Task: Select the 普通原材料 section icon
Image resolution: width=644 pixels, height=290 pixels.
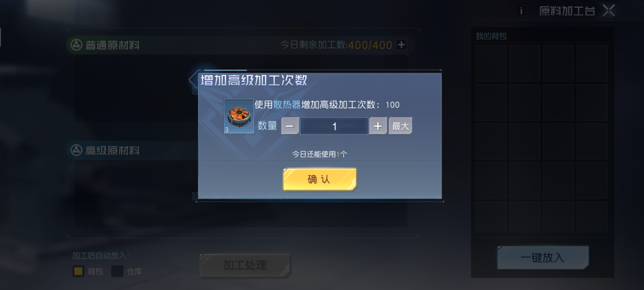Action: pos(76,45)
